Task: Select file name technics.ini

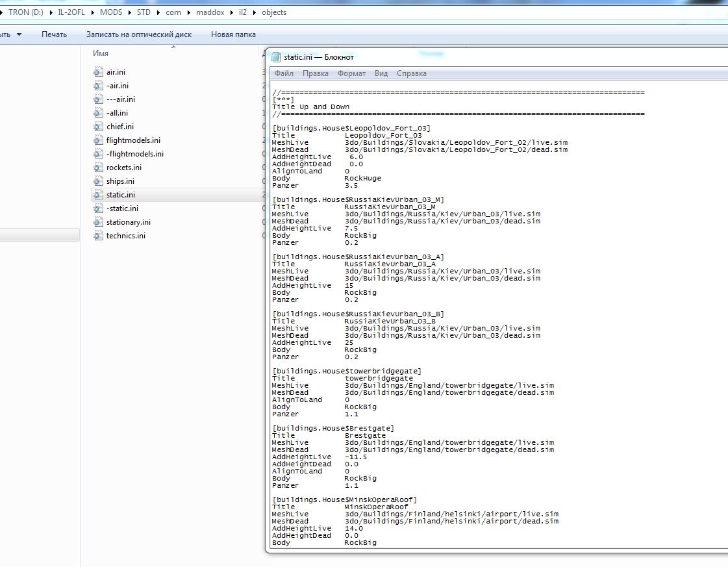Action: [126, 236]
